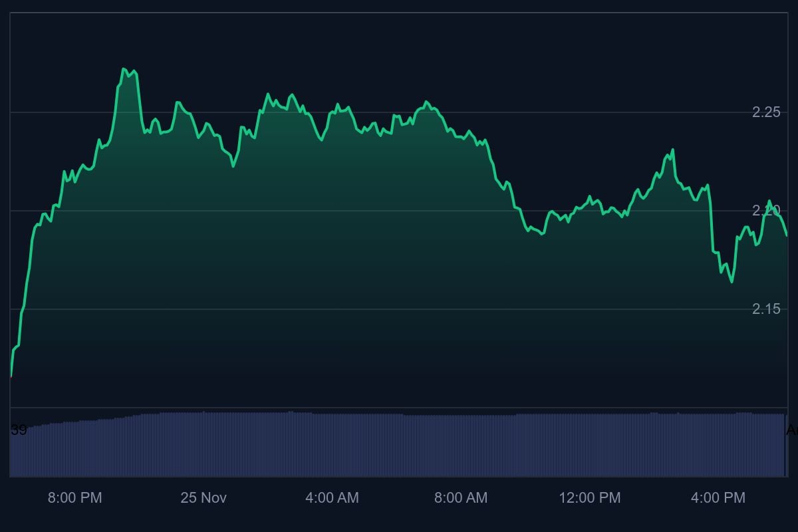Click the 2.15 price axis label
The height and width of the screenshot is (532, 798).
coord(766,309)
